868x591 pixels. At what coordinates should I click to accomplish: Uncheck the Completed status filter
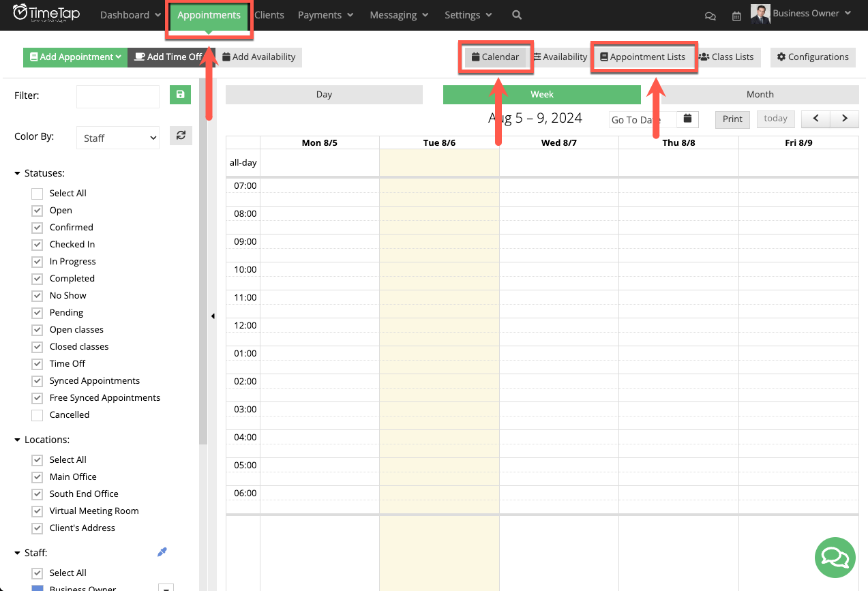click(x=37, y=278)
